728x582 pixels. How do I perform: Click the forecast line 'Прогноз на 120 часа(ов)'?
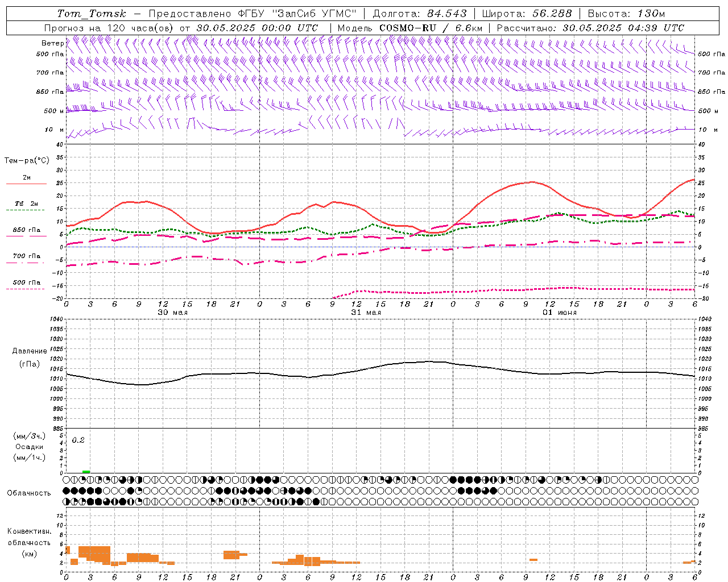coord(110,28)
